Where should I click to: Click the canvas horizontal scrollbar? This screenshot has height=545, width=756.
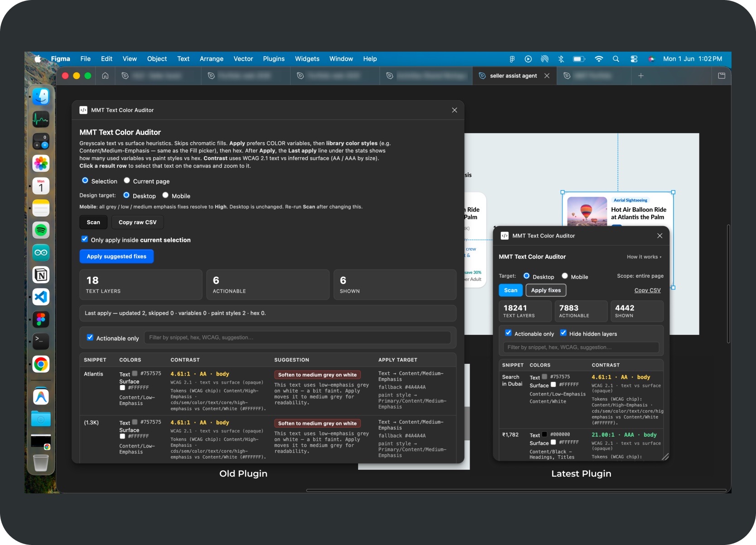517,490
